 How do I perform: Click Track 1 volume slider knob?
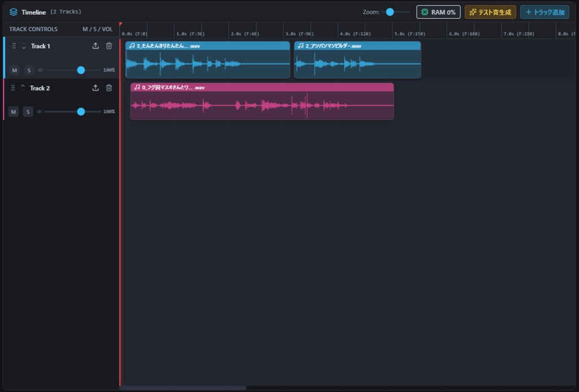(x=81, y=70)
